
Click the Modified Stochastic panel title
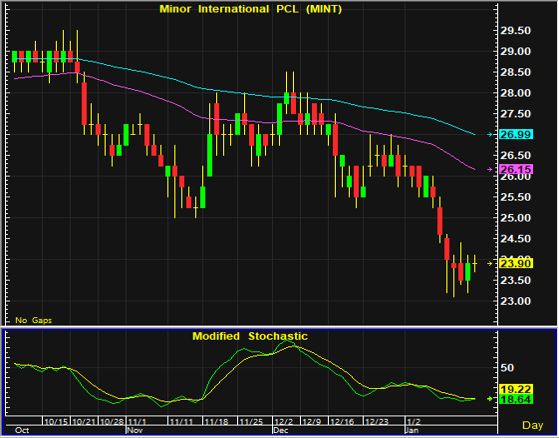[250, 336]
